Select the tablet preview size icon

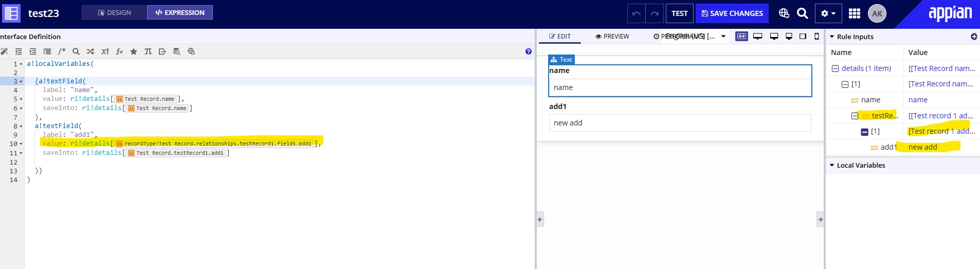803,36
